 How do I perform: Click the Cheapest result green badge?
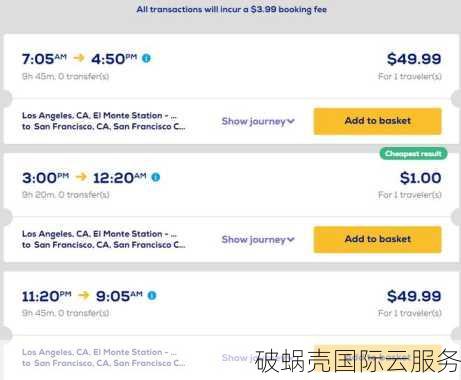coord(413,154)
